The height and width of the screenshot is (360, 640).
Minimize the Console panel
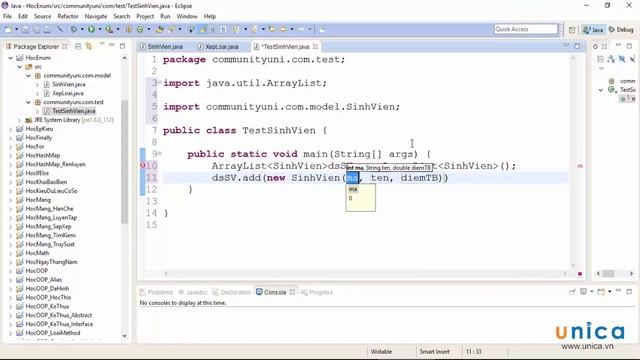tap(619, 291)
